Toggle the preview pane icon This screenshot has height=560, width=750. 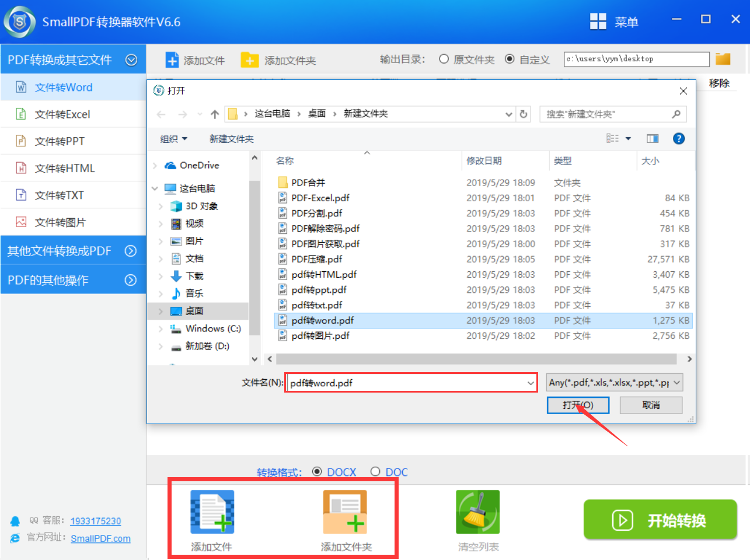[x=653, y=139]
